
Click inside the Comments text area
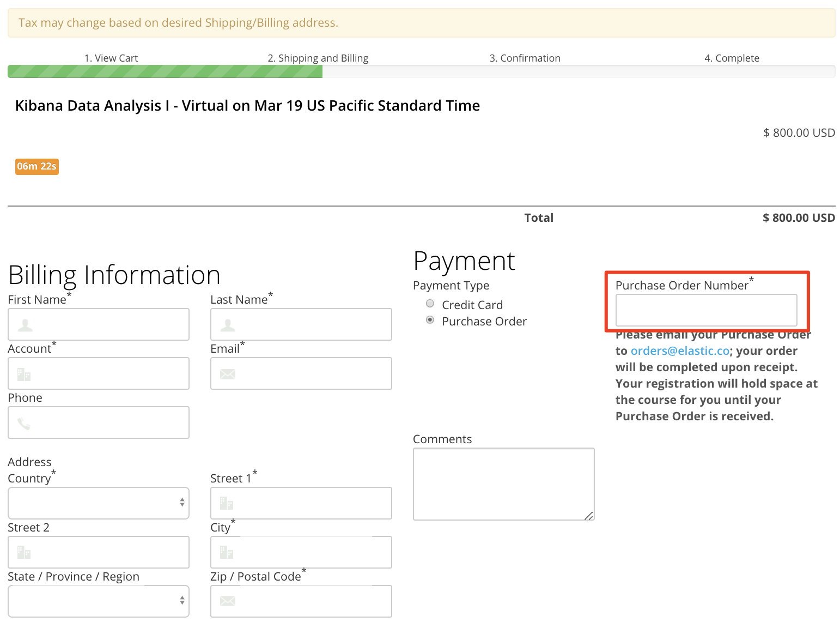(504, 484)
